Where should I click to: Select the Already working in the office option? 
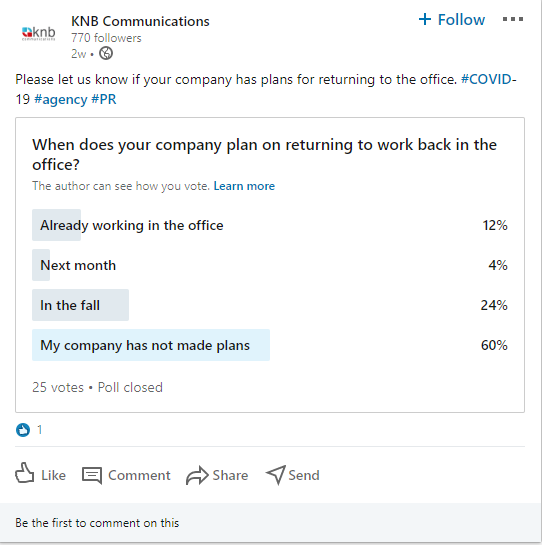pyautogui.click(x=270, y=225)
